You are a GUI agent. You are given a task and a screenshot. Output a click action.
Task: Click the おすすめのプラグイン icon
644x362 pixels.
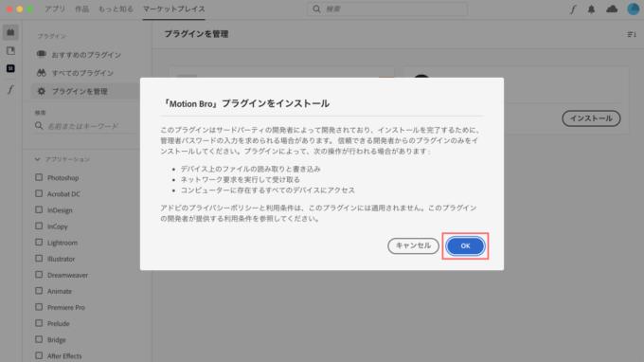pos(42,54)
